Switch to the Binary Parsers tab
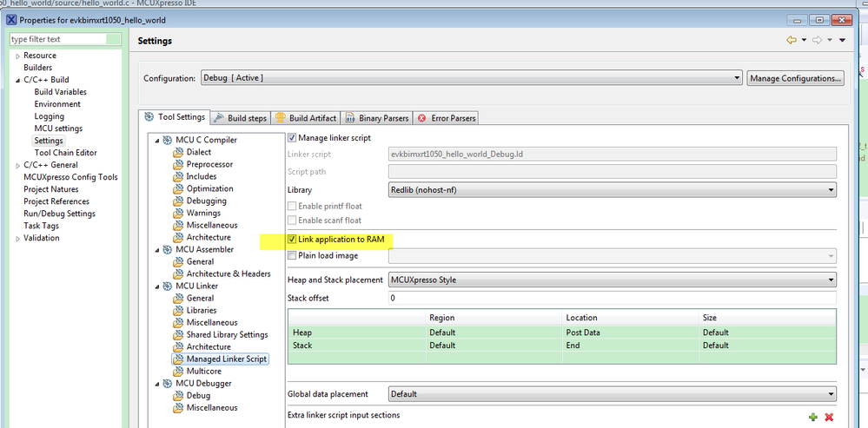The image size is (868, 428). 378,118
